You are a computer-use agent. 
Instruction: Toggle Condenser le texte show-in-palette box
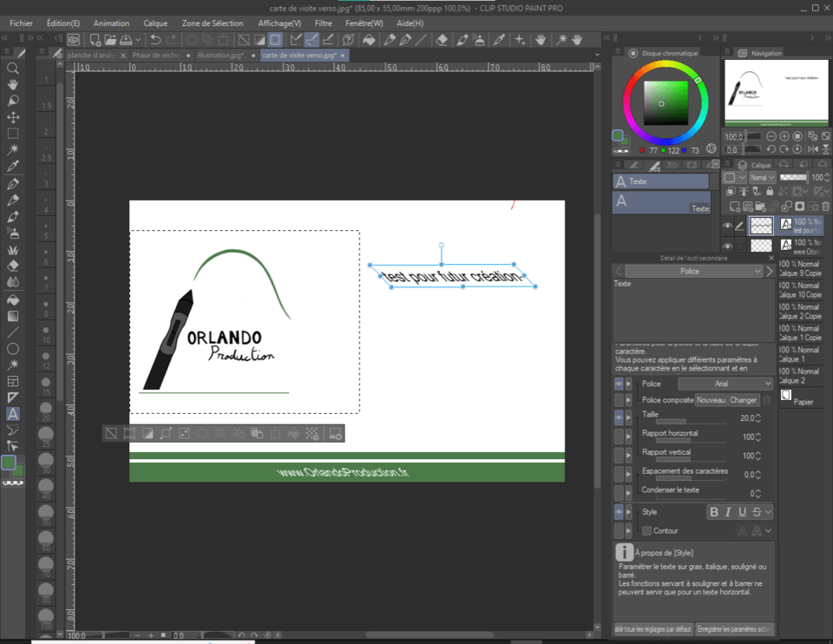pos(619,493)
